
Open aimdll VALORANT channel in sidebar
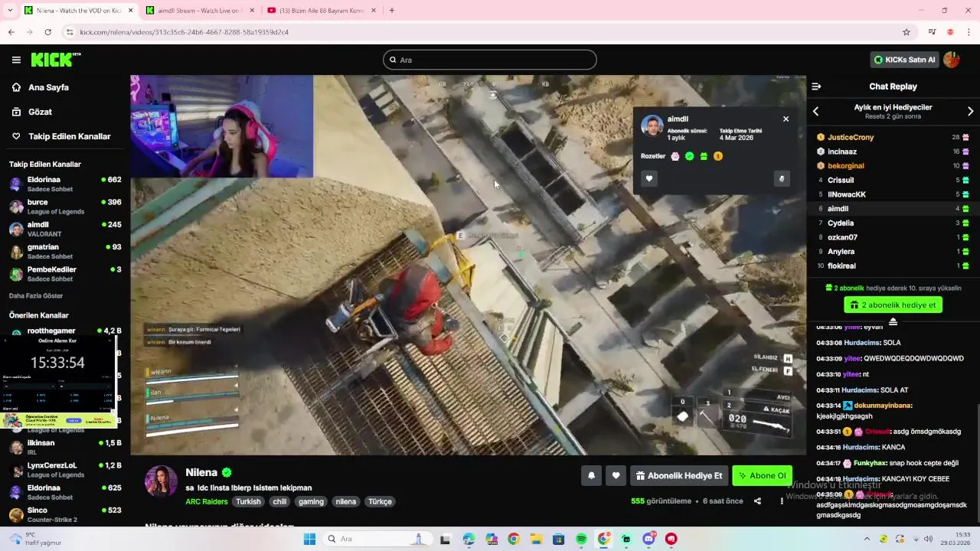pyautogui.click(x=65, y=229)
